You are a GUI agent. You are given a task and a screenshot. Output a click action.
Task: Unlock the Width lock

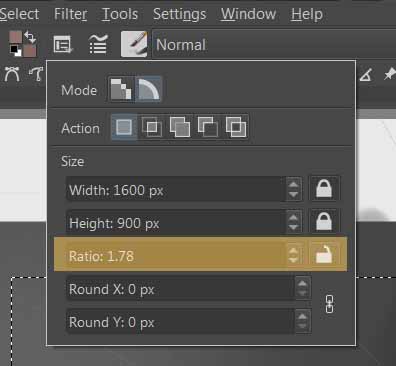click(324, 189)
